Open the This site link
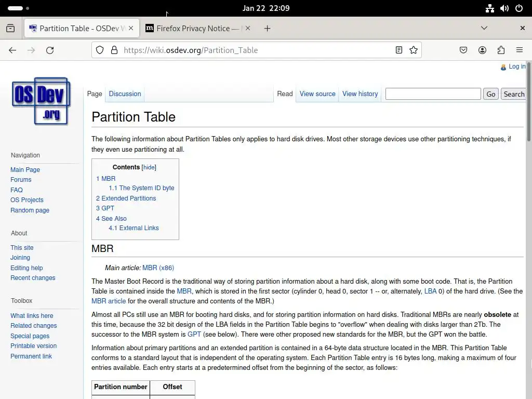The width and height of the screenshot is (532, 399). (x=22, y=248)
